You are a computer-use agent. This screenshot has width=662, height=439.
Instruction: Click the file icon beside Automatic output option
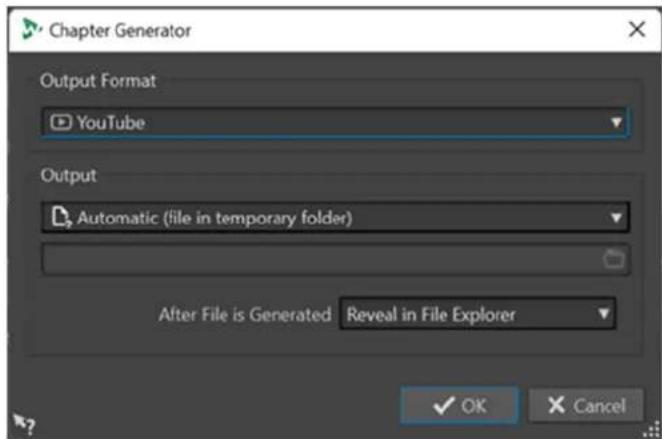pyautogui.click(x=61, y=217)
